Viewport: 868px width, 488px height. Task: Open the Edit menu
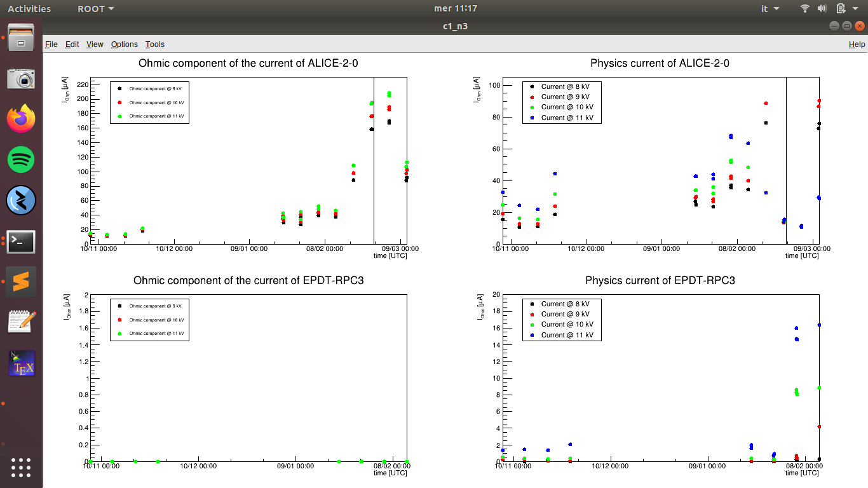tap(72, 44)
